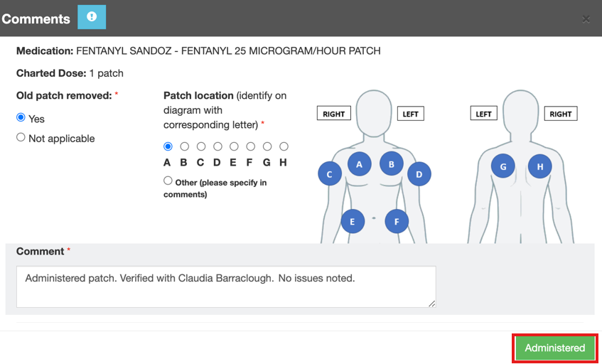The image size is (602, 364).
Task: Choose patch location radio button B
Action: [184, 146]
